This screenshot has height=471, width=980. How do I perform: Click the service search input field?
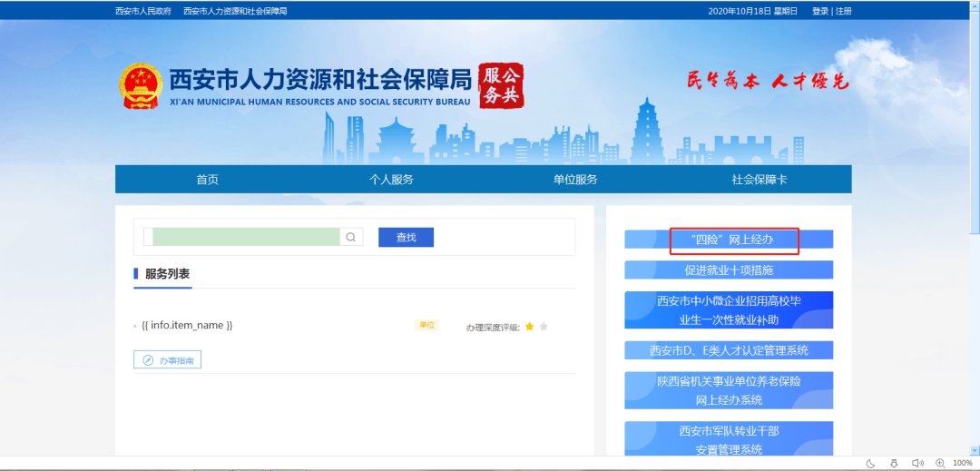point(245,237)
